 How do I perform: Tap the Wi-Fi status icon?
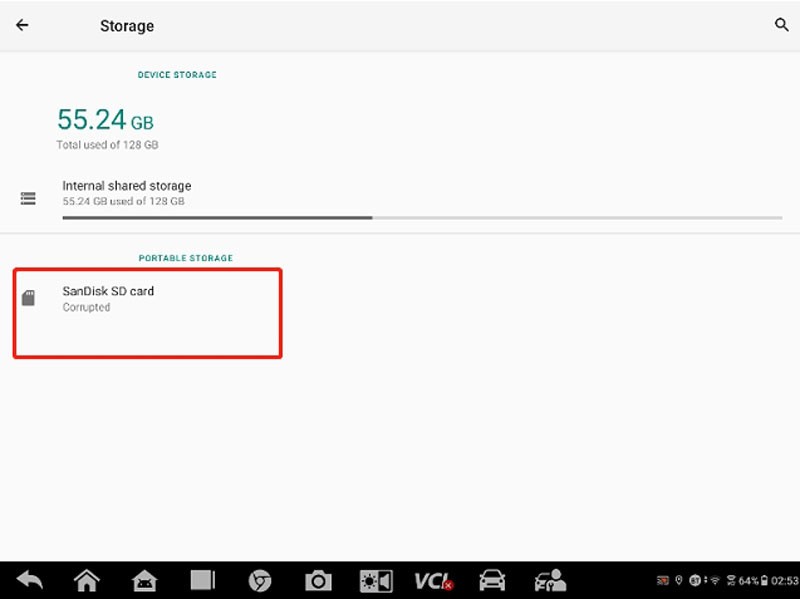pos(715,580)
